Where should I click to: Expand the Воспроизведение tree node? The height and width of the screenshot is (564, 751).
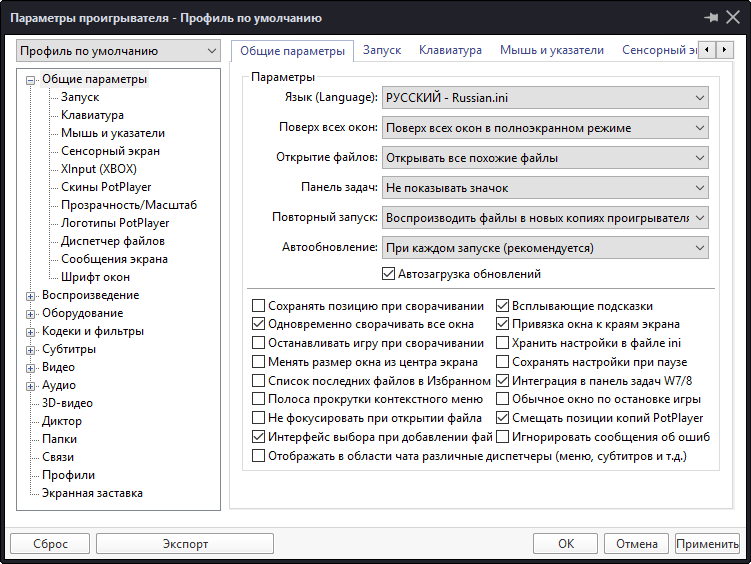(31, 295)
